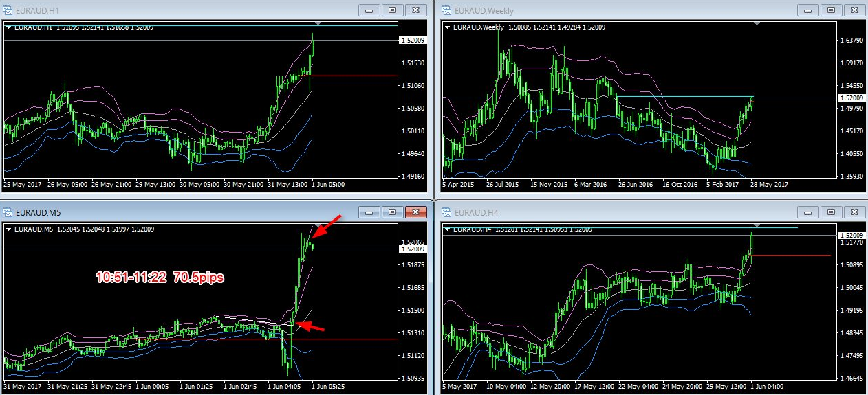Click the EURAUD,Weekly window chart icon

[446, 10]
